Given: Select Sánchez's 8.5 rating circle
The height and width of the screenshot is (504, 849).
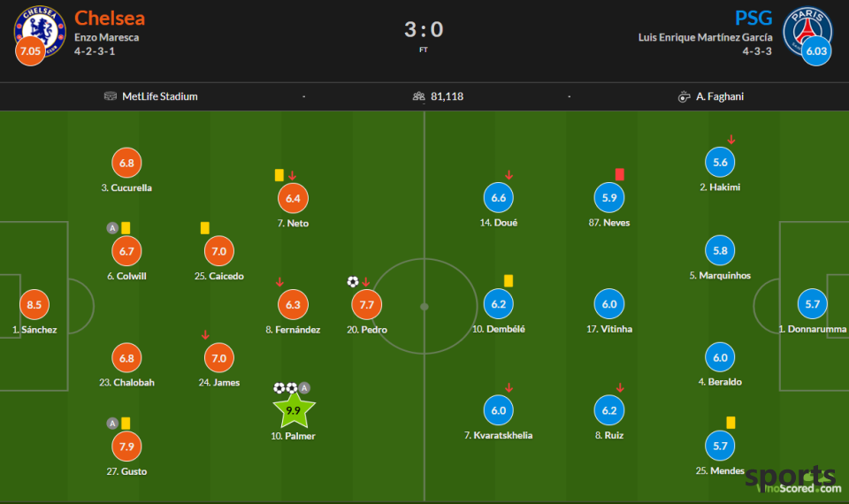Looking at the screenshot, I should pyautogui.click(x=34, y=304).
